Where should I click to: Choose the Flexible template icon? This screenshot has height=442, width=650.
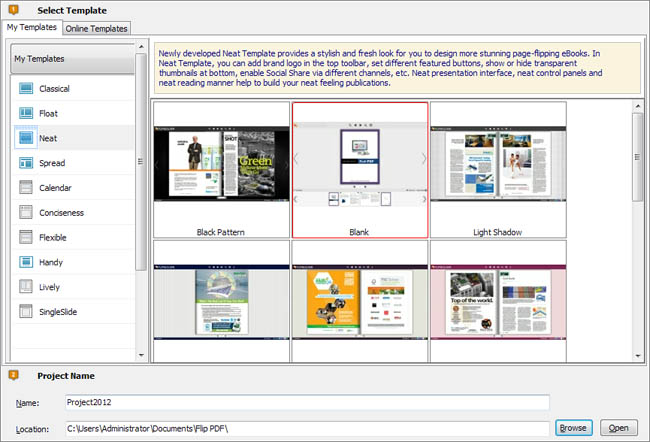(x=25, y=237)
